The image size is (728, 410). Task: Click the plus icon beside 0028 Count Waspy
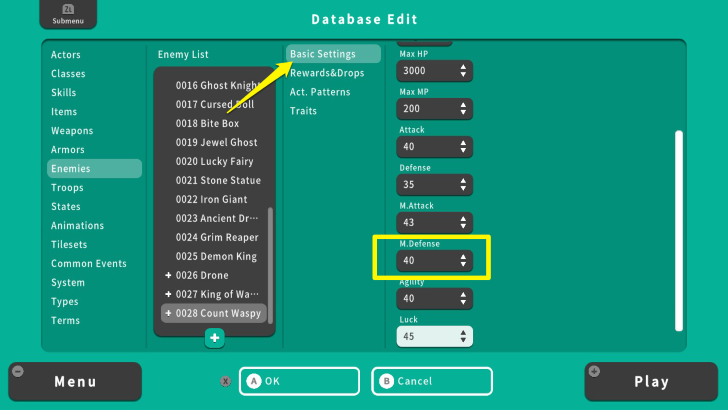pos(168,313)
